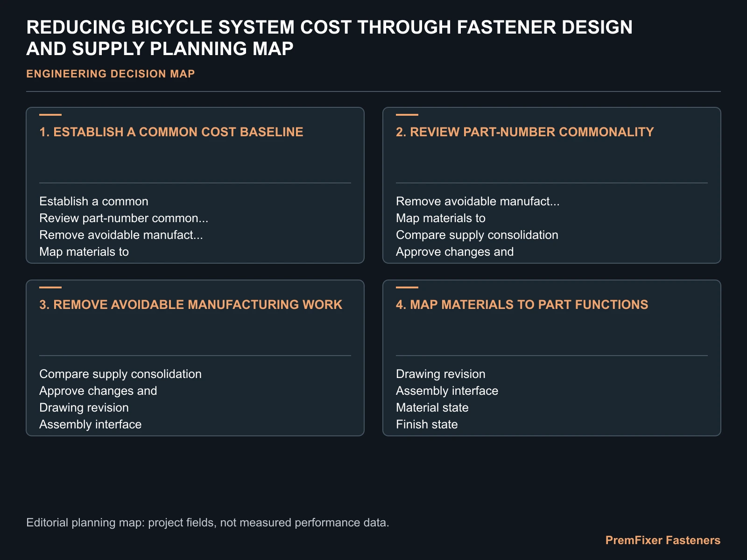Choose "Drawing revision" in card 3
Image resolution: width=747 pixels, height=560 pixels.
84,407
